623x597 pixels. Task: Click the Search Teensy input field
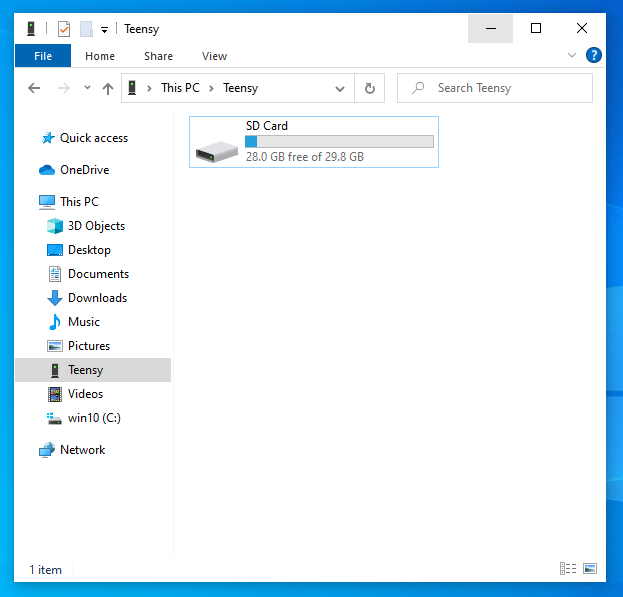pyautogui.click(x=495, y=88)
